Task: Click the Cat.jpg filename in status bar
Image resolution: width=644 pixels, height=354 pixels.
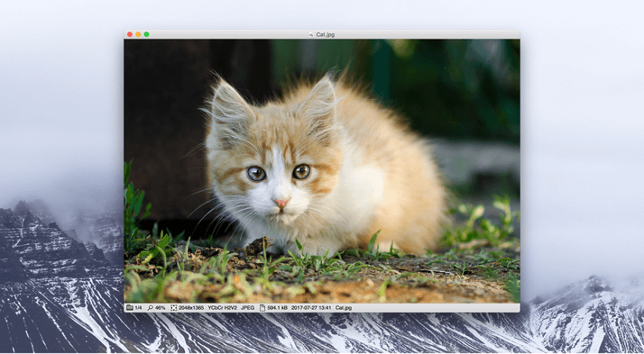Action: (x=343, y=308)
